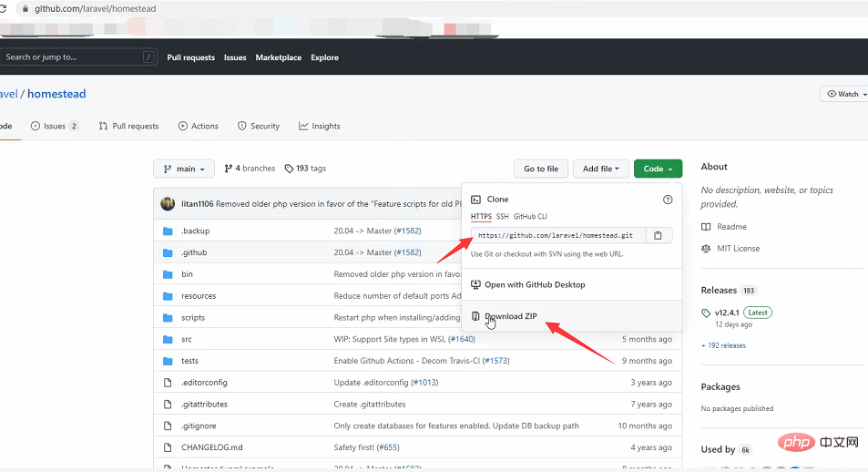Switch to the SSH clone tab

tap(502, 217)
